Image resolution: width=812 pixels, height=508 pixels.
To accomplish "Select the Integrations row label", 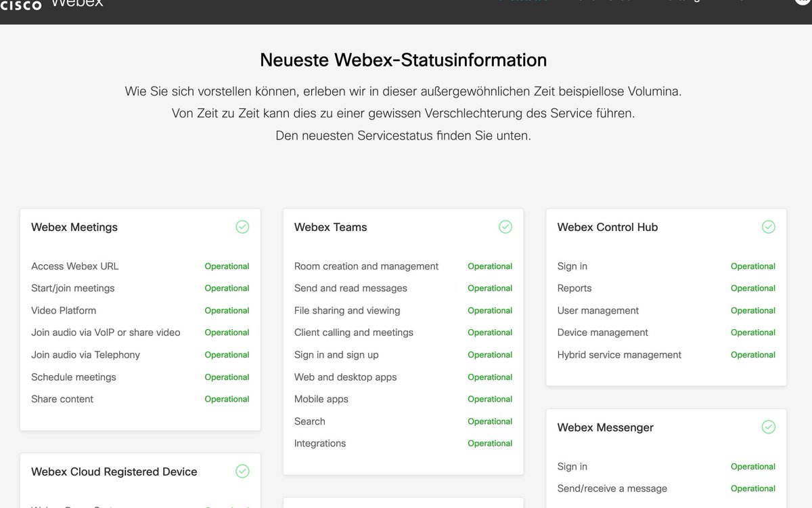I will tap(320, 444).
